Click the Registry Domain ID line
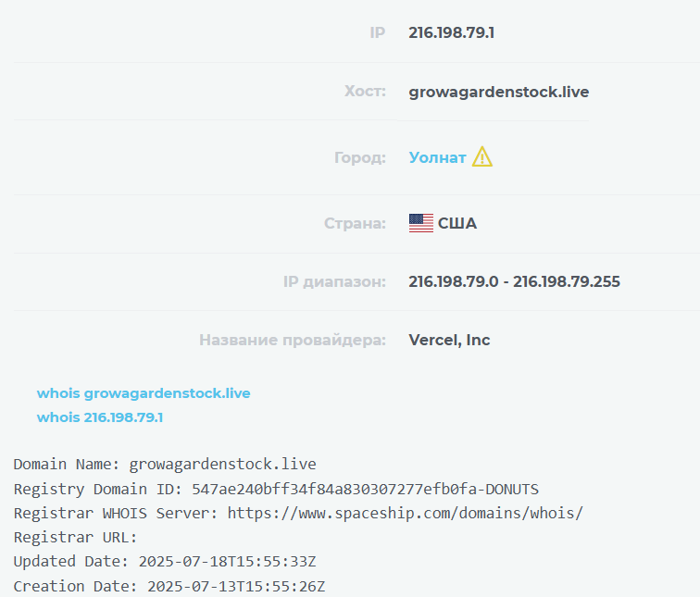The height and width of the screenshot is (597, 700). point(276,488)
